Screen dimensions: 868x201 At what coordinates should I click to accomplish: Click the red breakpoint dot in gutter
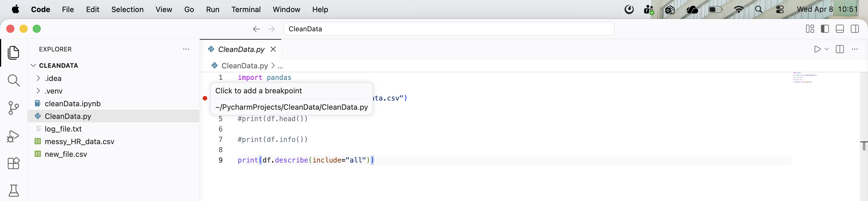click(x=205, y=98)
